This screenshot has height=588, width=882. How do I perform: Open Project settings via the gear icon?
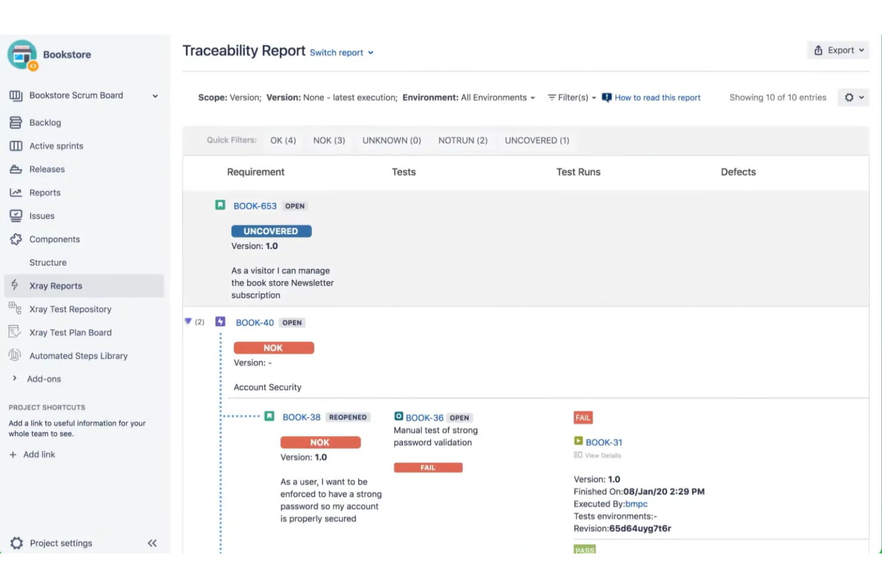point(17,543)
